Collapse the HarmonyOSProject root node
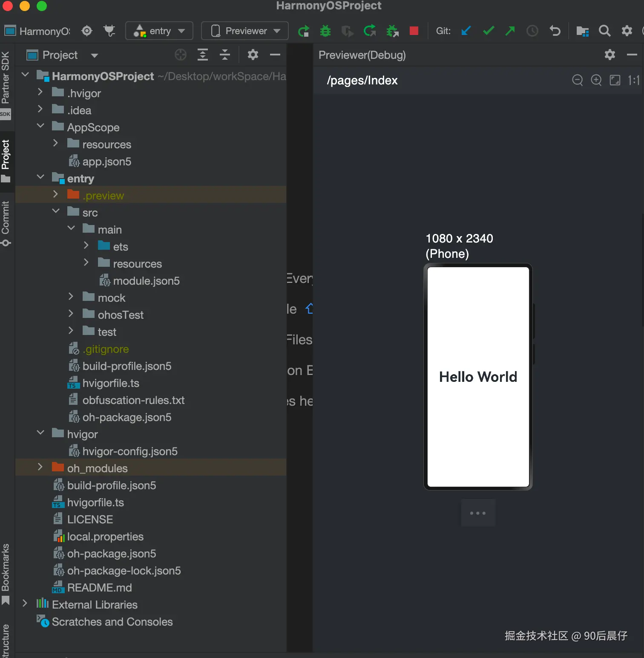The width and height of the screenshot is (644, 658). pyautogui.click(x=25, y=75)
